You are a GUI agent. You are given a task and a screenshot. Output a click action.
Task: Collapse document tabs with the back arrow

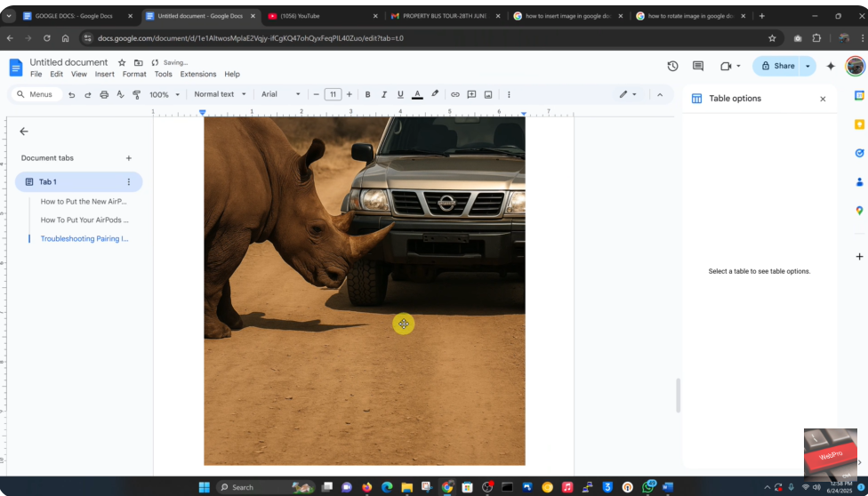point(24,132)
